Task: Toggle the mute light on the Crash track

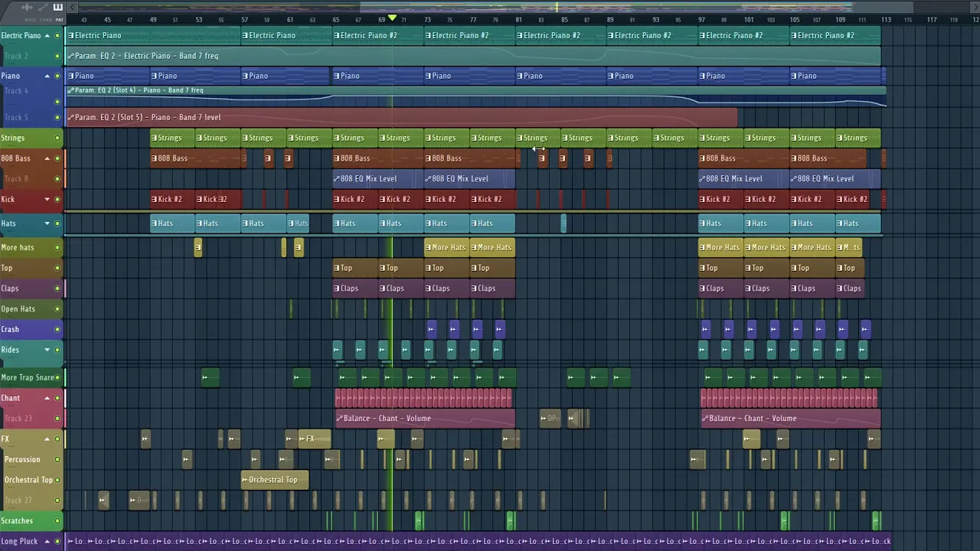Action: point(57,329)
